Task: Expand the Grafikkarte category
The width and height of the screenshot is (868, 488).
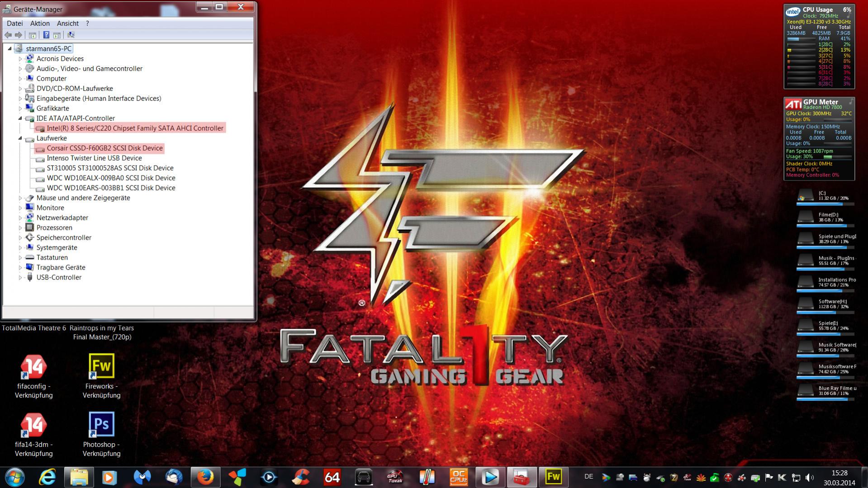Action: click(20, 109)
